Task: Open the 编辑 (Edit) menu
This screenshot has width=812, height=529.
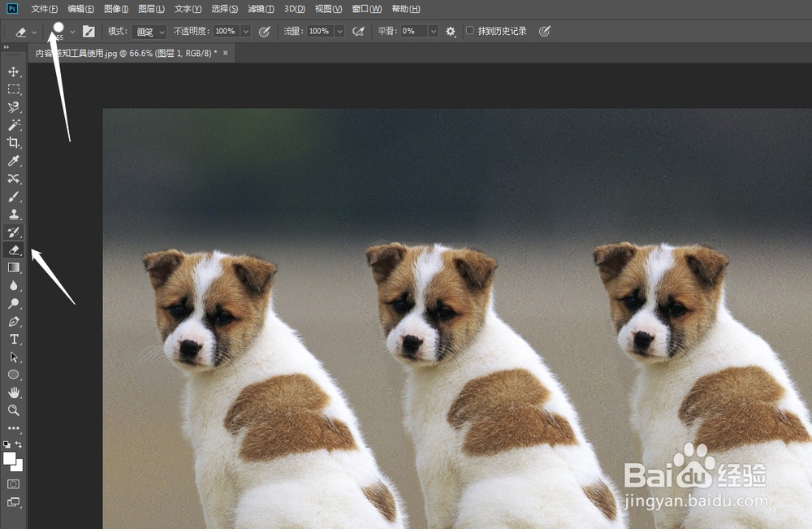Action: 80,9
